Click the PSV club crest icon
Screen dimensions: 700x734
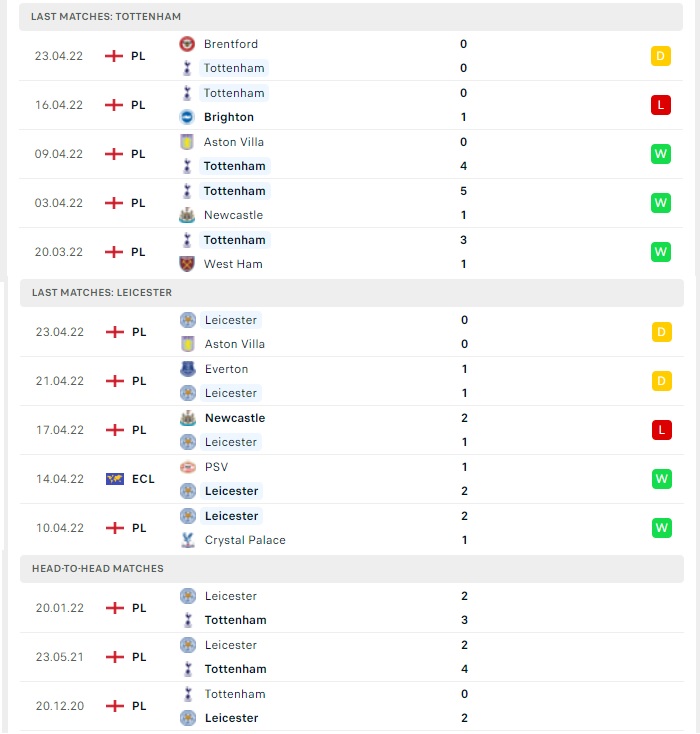(x=188, y=467)
